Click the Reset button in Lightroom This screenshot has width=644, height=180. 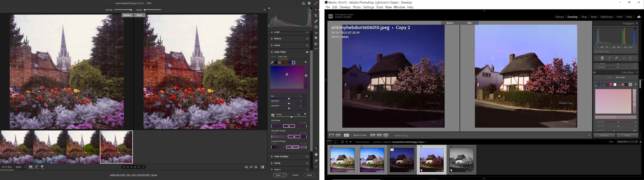pos(627,135)
